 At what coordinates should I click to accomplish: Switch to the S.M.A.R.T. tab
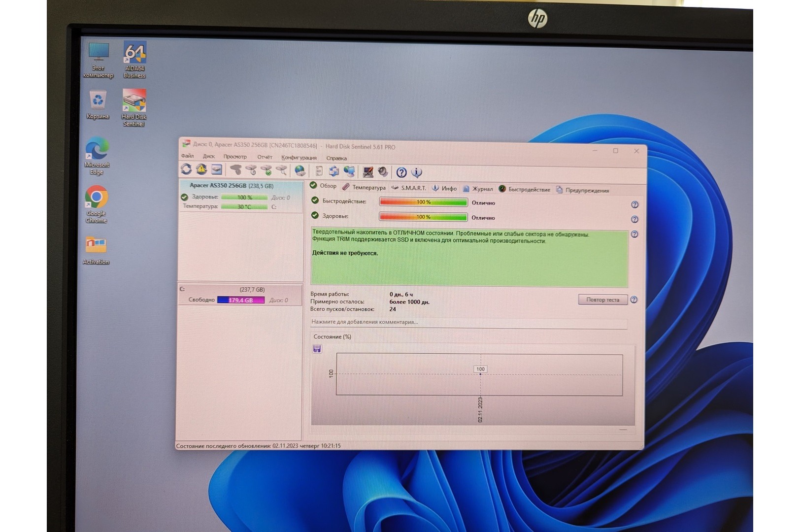409,188
